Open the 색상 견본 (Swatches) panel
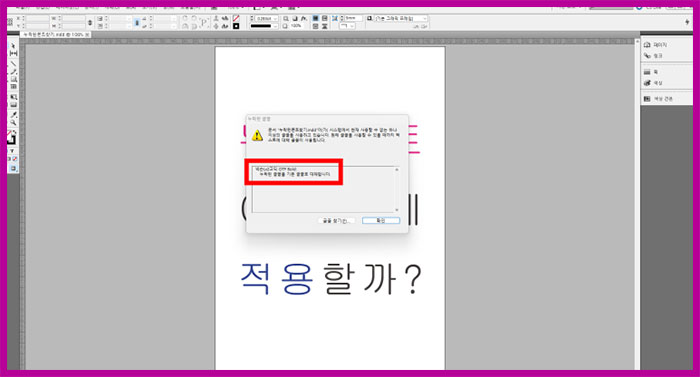Screen dimensions: 700x377 pyautogui.click(x=658, y=99)
